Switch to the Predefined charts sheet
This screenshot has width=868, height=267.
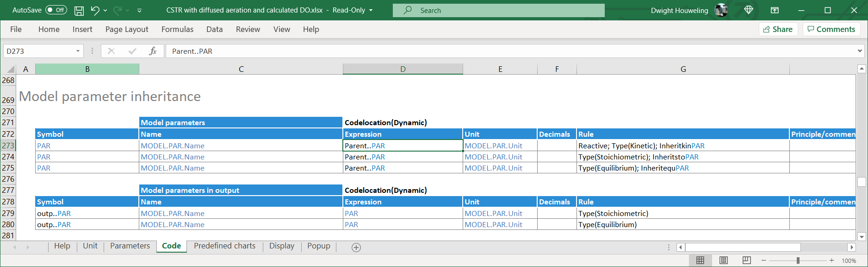pos(224,246)
